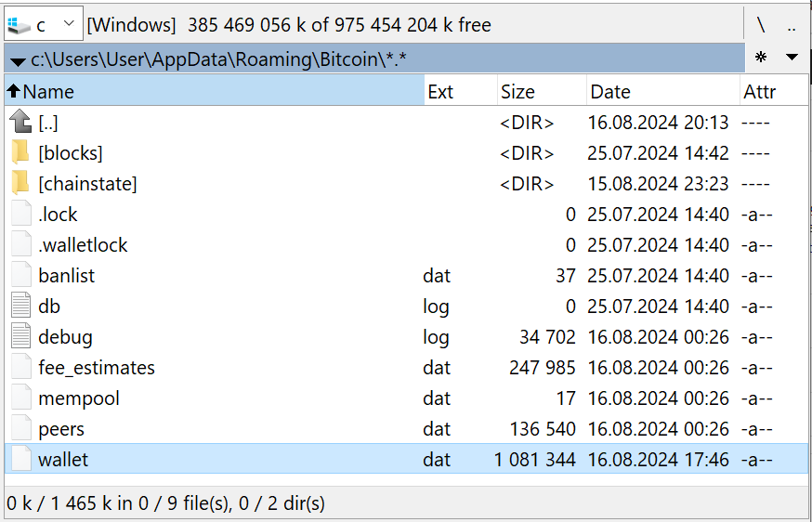Click the debug log extension
The width and height of the screenshot is (812, 522).
click(x=436, y=338)
